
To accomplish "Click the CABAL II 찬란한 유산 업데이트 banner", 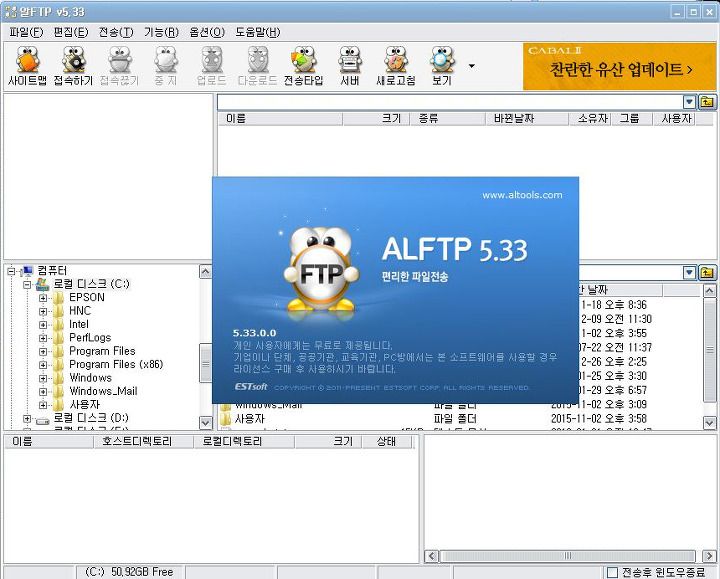I will tap(619, 67).
